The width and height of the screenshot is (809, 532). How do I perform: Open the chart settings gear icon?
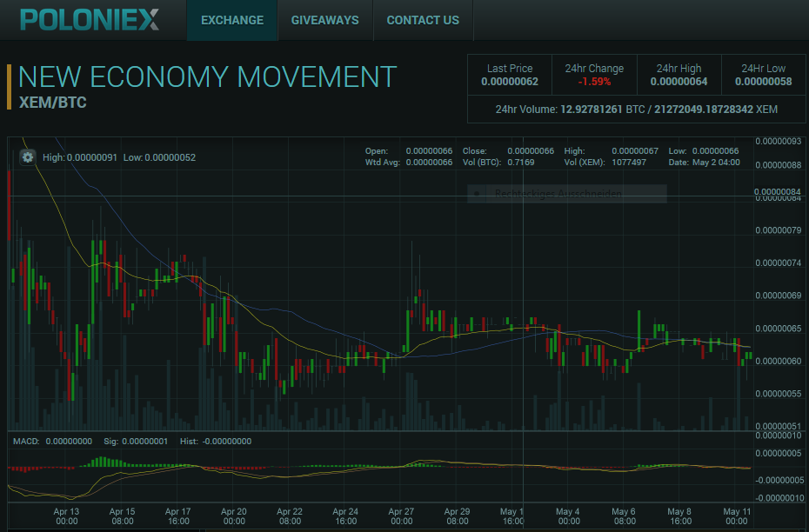28,157
